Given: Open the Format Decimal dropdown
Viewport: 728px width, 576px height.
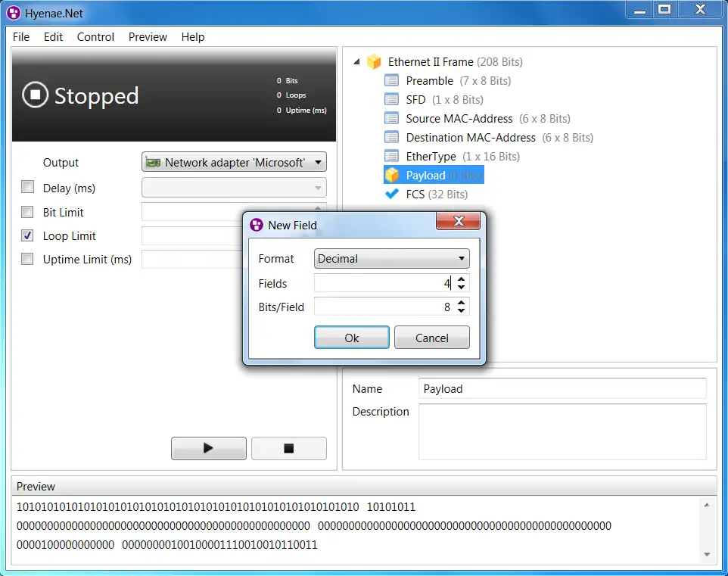Looking at the screenshot, I should (x=391, y=259).
